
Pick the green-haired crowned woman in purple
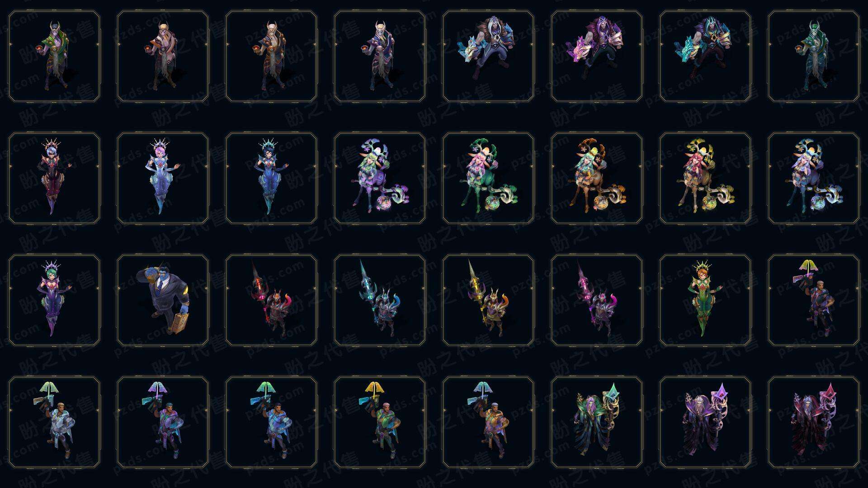tap(54, 300)
